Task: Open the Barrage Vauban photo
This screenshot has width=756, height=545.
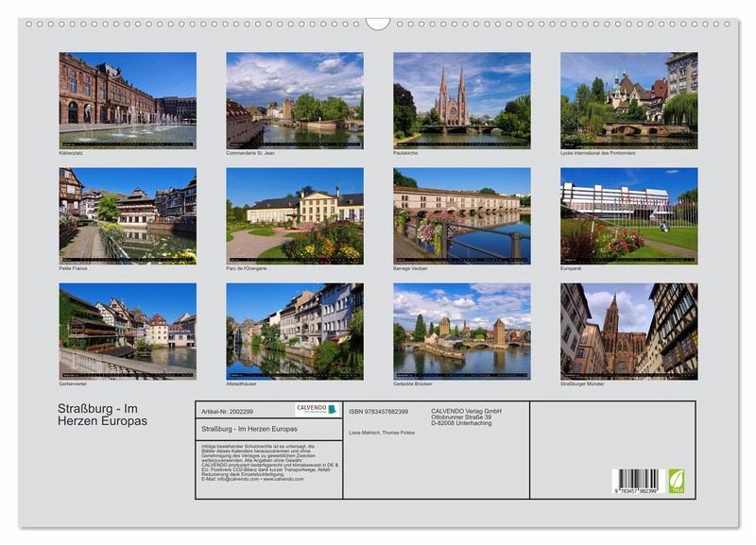Action: pyautogui.click(x=462, y=216)
